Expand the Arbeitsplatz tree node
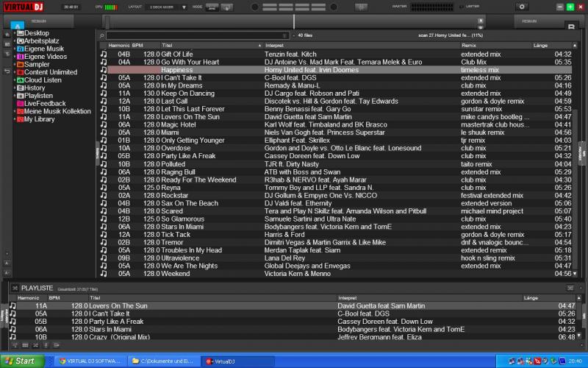The height and width of the screenshot is (368, 588). pos(15,41)
